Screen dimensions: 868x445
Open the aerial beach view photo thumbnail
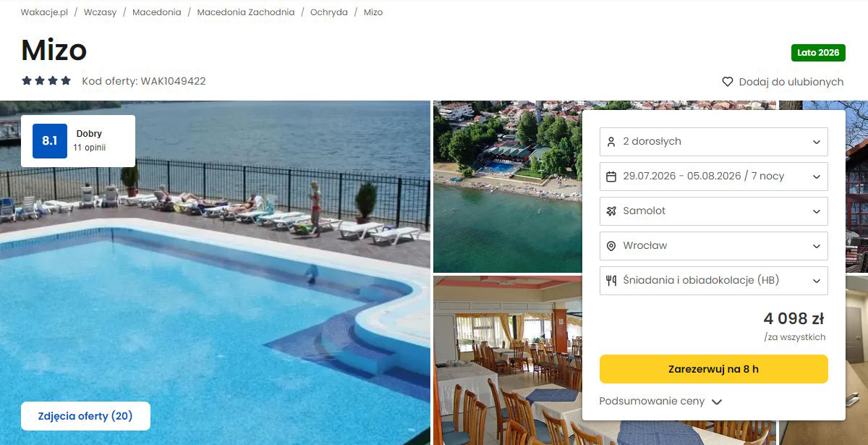(x=507, y=187)
